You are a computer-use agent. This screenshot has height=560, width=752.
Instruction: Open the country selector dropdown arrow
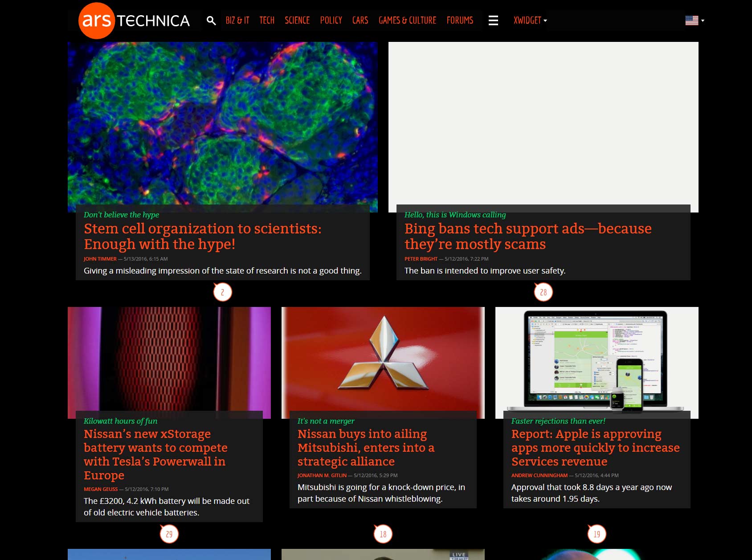[703, 21]
